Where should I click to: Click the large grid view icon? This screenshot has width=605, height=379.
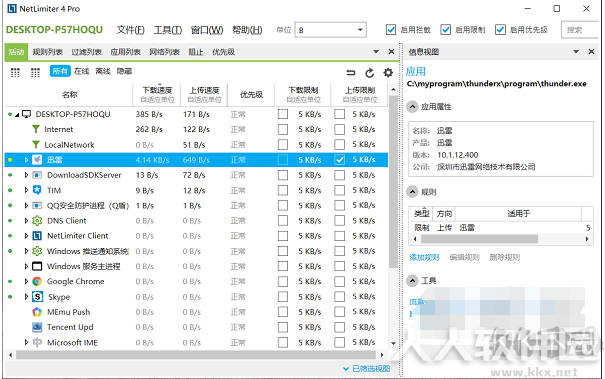coord(15,72)
